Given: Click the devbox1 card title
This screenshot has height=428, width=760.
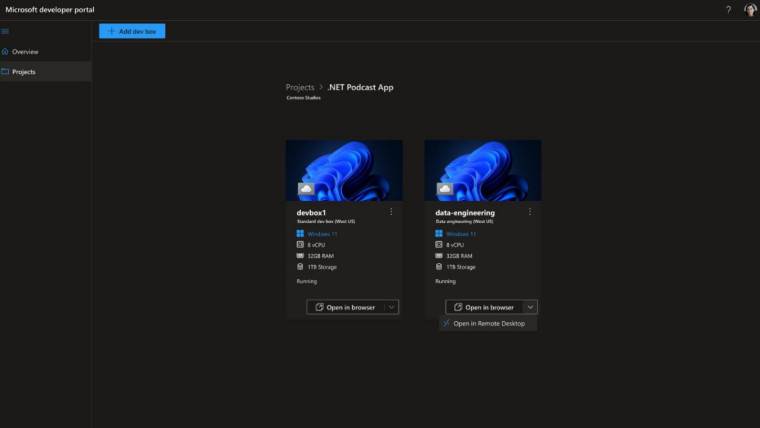Looking at the screenshot, I should (311, 212).
